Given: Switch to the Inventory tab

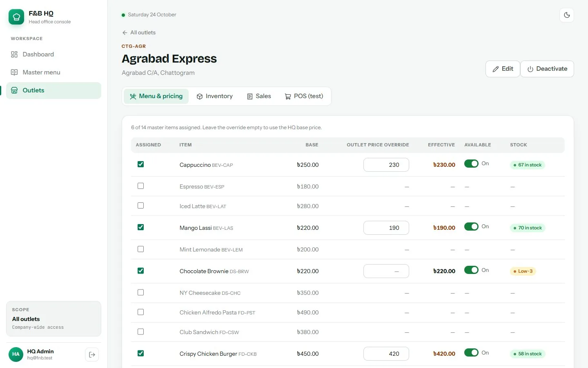Looking at the screenshot, I should [x=214, y=96].
